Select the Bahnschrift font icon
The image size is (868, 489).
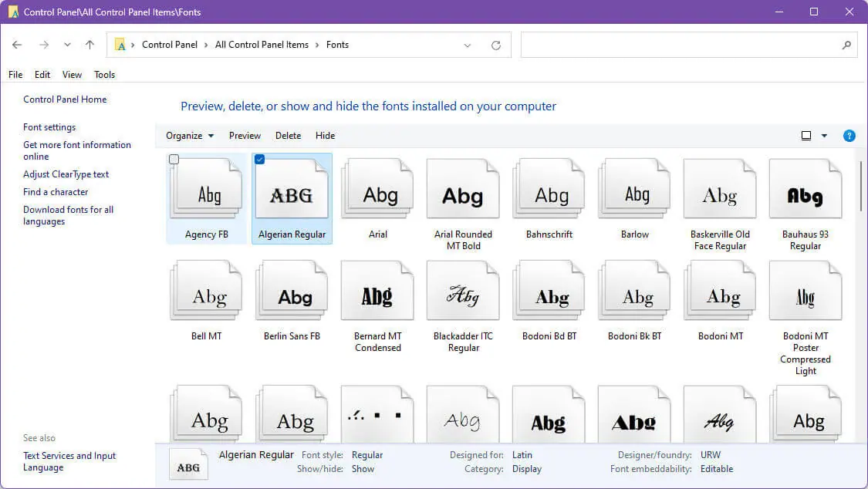[549, 189]
